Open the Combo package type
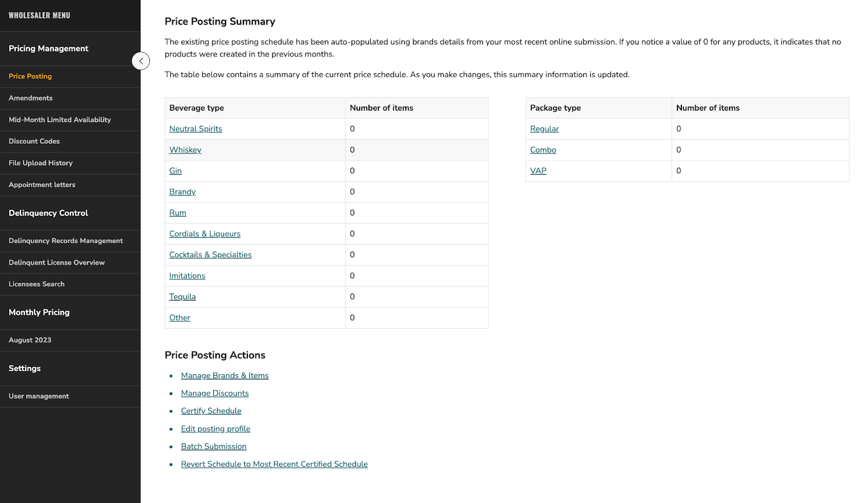Image resolution: width=868 pixels, height=503 pixels. 543,150
